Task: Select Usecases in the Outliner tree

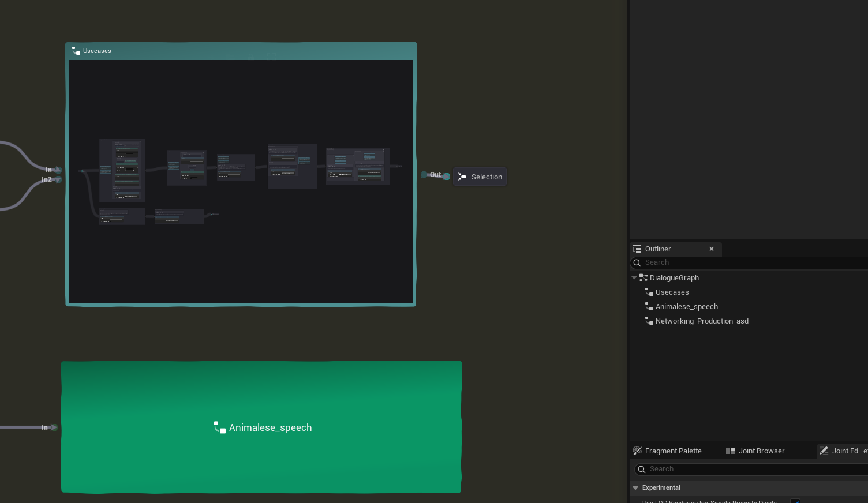Action: click(672, 292)
